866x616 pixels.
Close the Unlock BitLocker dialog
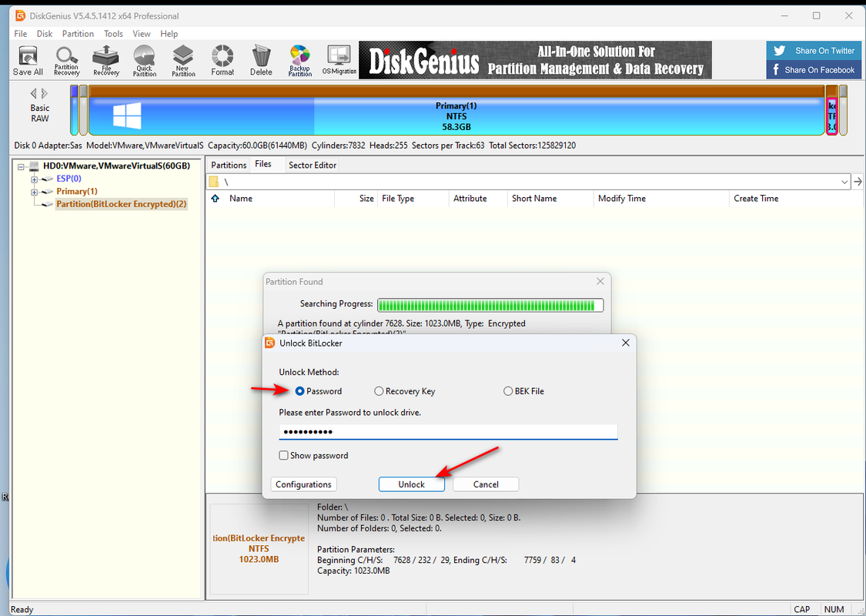[625, 343]
